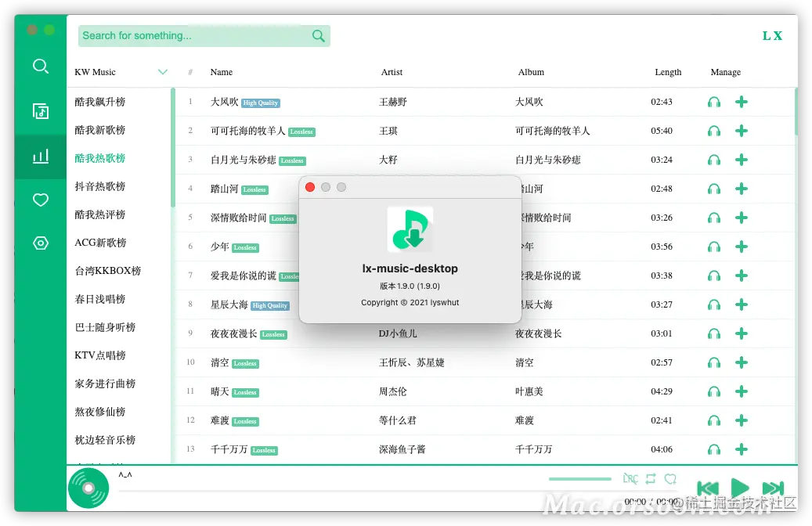The image size is (812, 526).
Task: Add 晴天 using the plus icon
Action: pyautogui.click(x=741, y=392)
